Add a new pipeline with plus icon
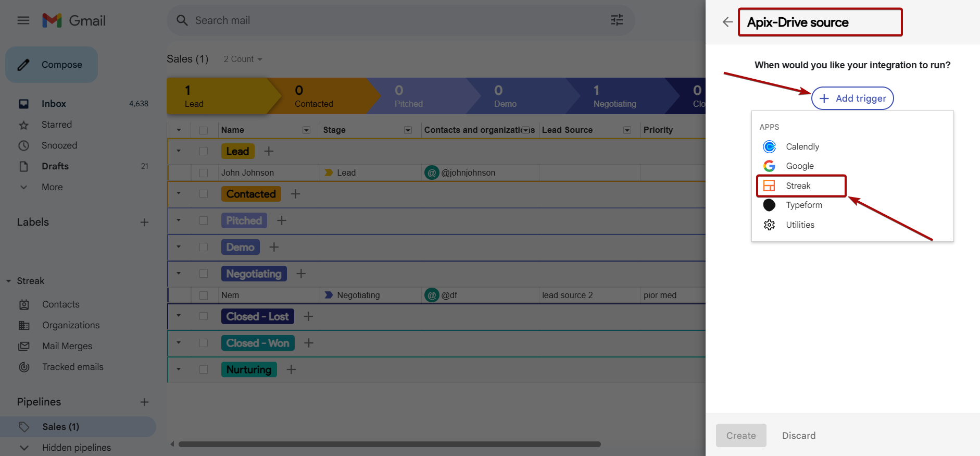Screen dimensions: 980x456 pos(145,402)
